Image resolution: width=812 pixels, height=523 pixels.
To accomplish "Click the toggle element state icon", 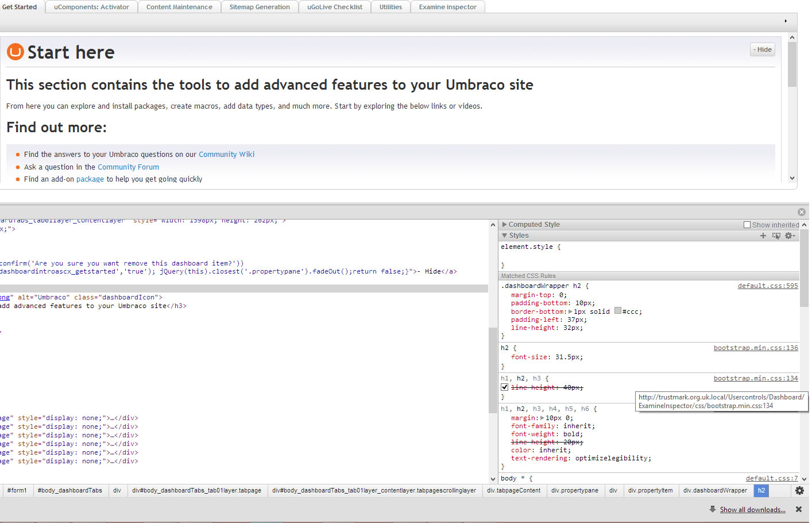I will (776, 236).
